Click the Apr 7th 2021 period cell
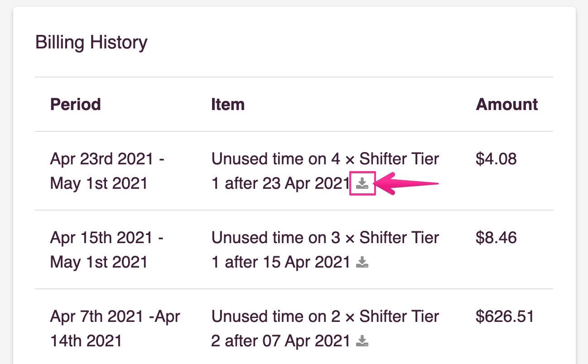The height and width of the screenshot is (364, 588). pos(115,329)
